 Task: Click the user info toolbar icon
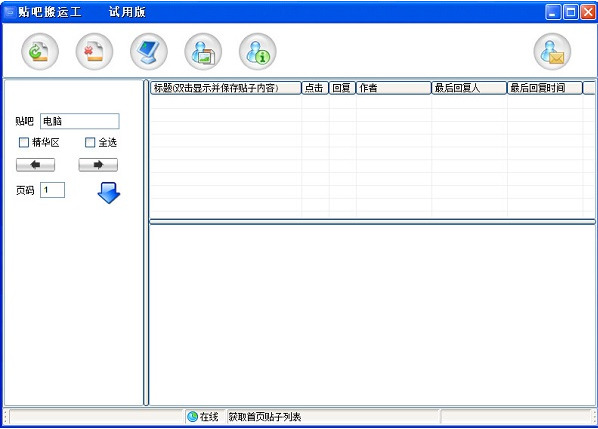[x=258, y=51]
